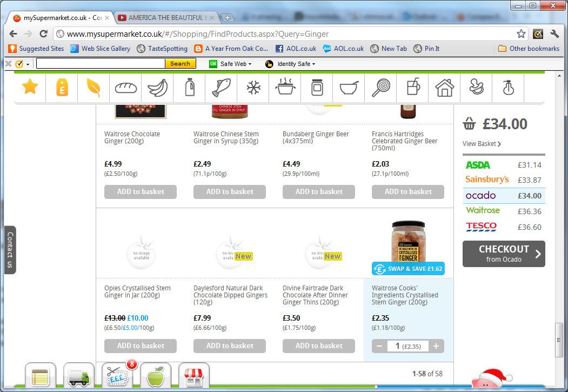Viewport: 568px width, 392px height.
Task: Open the lollipop sweets category
Action: (380, 87)
